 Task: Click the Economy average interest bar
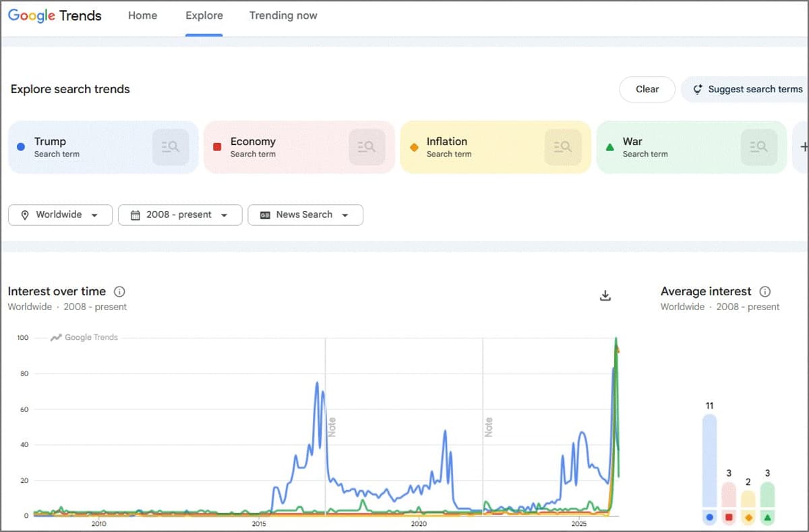pyautogui.click(x=729, y=495)
